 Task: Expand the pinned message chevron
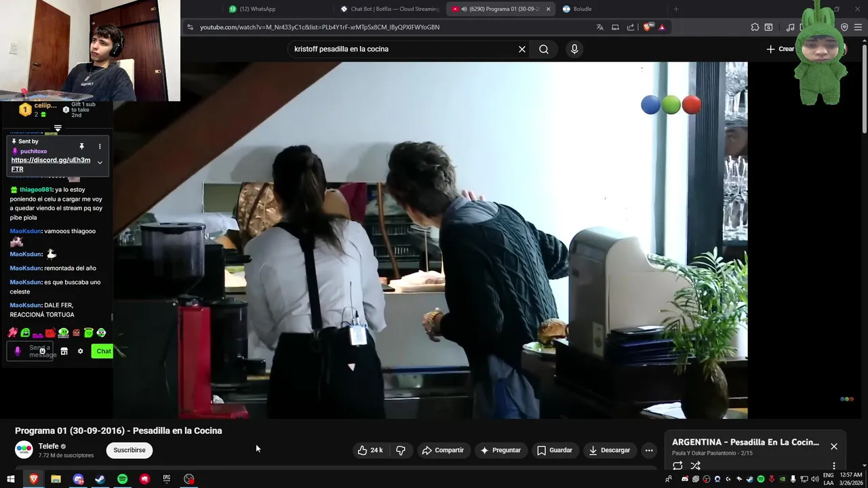click(x=100, y=163)
